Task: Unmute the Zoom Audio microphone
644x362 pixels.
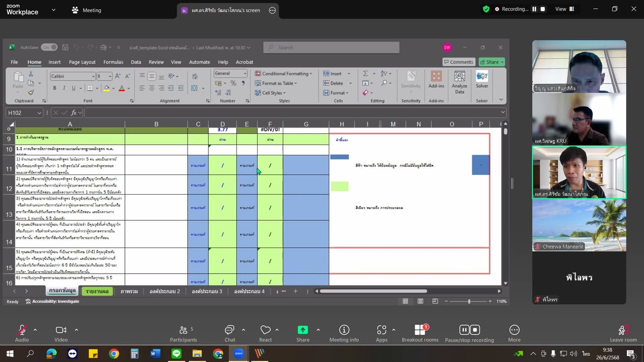Action: pyautogui.click(x=22, y=333)
